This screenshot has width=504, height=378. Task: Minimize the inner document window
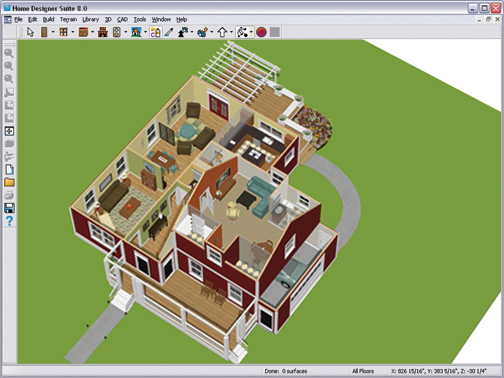point(479,20)
